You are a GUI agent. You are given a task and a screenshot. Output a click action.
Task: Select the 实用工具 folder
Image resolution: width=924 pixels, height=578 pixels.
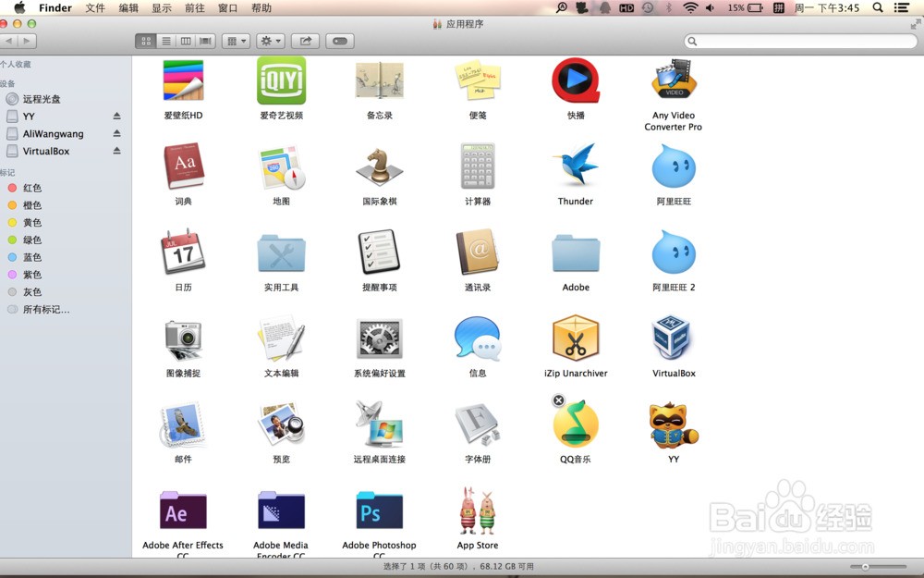[x=281, y=253]
